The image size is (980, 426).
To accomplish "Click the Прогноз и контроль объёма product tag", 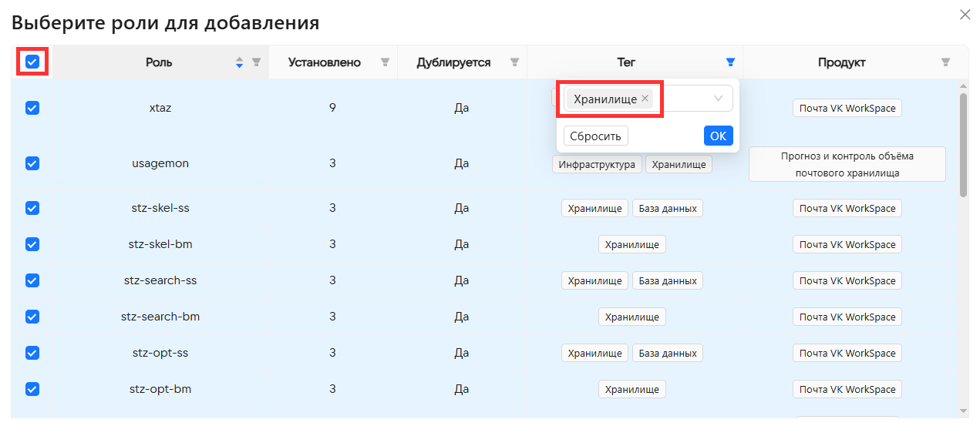I will [847, 164].
